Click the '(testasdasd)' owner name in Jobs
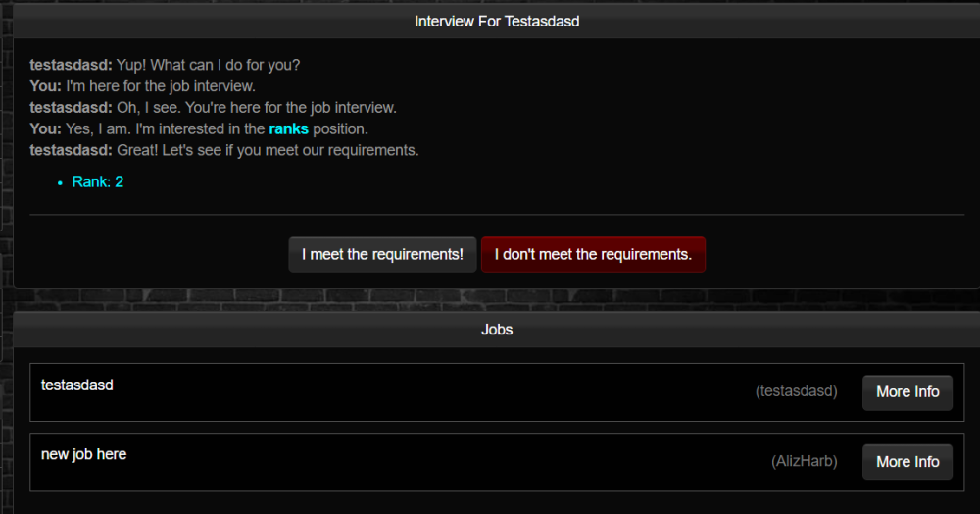Viewport: 980px width, 514px height. 796,391
